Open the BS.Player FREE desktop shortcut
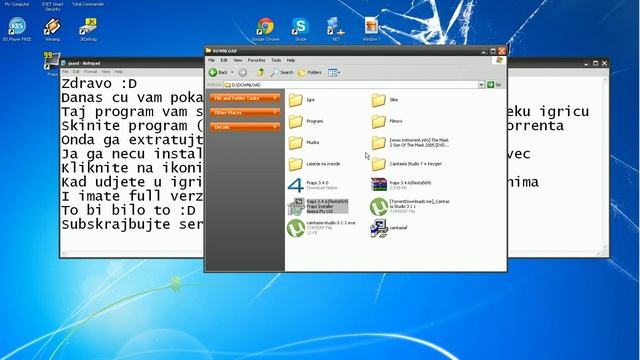640x360 pixels. [x=17, y=29]
